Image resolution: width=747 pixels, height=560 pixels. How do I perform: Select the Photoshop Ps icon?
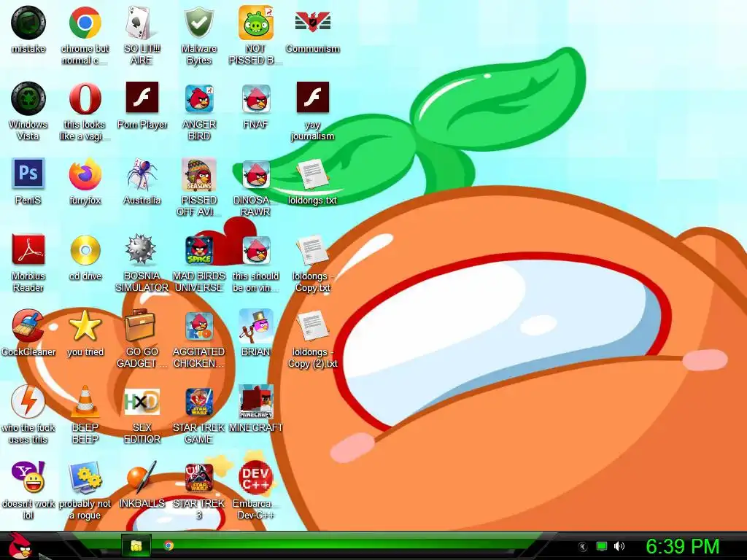(28, 174)
